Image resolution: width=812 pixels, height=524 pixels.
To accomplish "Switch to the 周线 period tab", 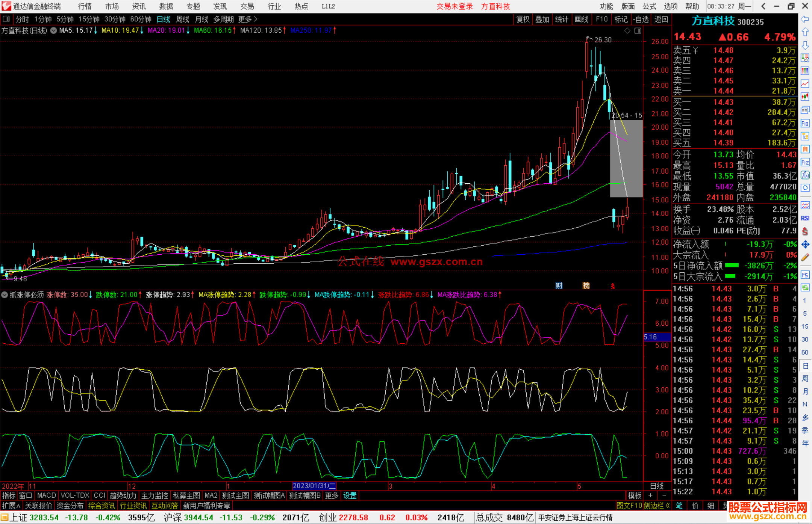I will tap(183, 19).
